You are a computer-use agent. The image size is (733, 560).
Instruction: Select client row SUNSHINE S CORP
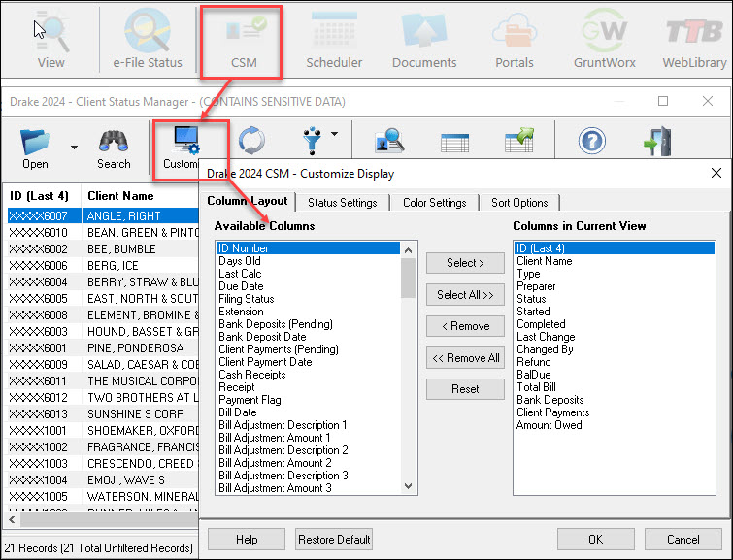pyautogui.click(x=103, y=414)
